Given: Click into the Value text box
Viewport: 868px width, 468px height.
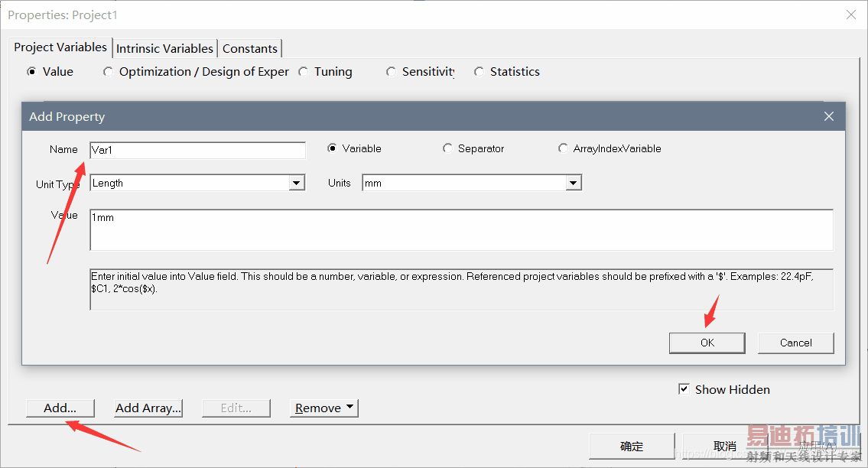Looking at the screenshot, I should tap(460, 229).
